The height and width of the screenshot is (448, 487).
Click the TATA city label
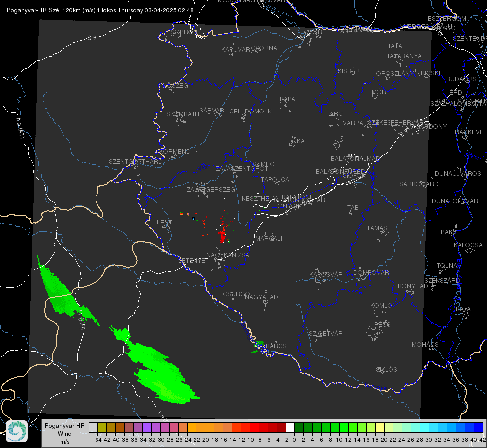tap(395, 46)
